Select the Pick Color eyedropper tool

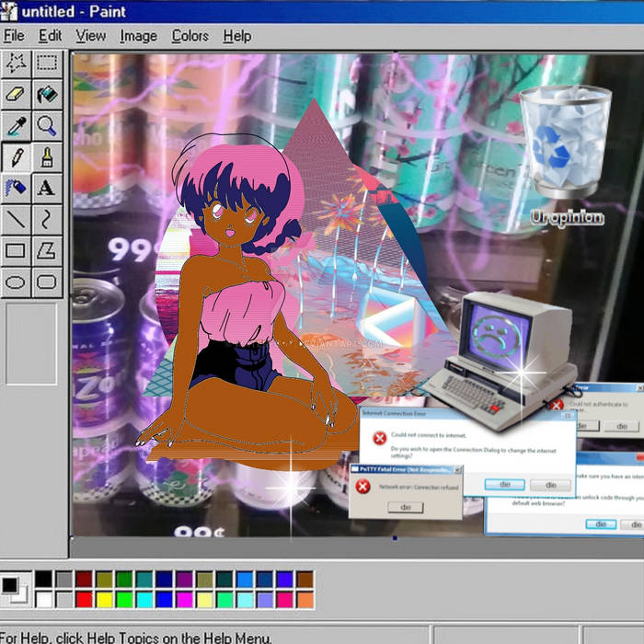(x=16, y=125)
